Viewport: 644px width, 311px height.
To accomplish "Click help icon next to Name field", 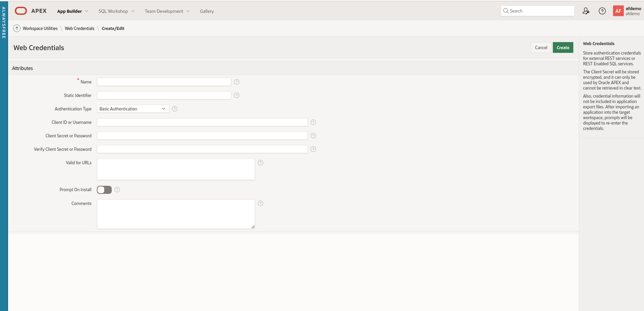I will click(x=236, y=82).
